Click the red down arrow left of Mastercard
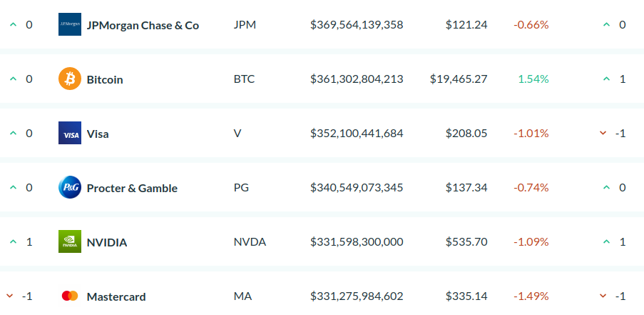The height and width of the screenshot is (315, 644). pos(10,296)
